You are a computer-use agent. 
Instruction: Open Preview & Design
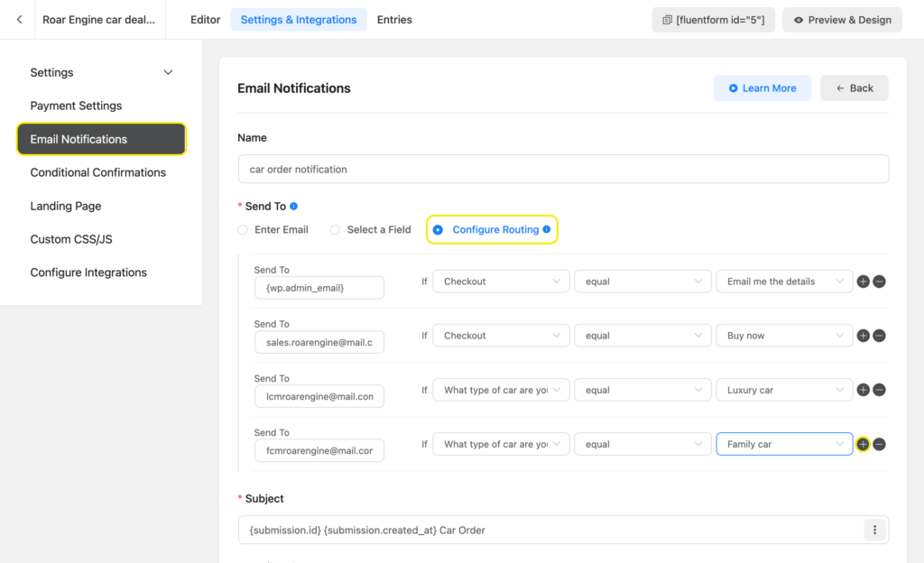click(842, 20)
